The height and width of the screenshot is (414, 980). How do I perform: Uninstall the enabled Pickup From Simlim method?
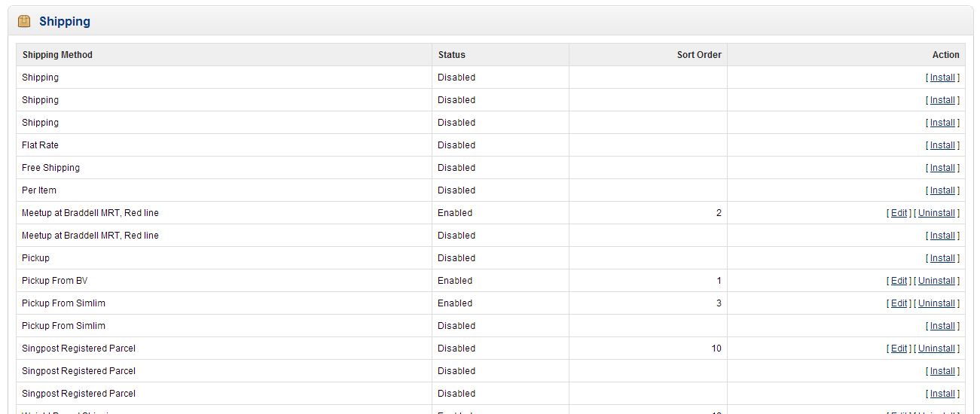(936, 303)
